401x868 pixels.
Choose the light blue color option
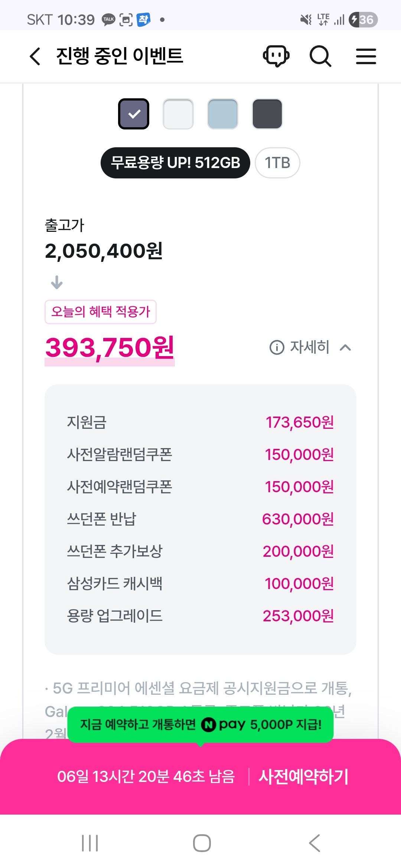tap(223, 114)
